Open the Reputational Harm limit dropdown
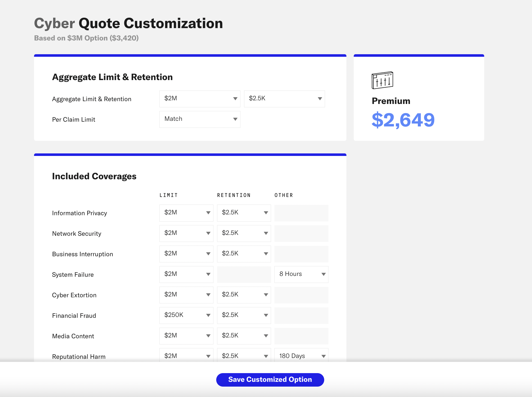 tap(186, 355)
